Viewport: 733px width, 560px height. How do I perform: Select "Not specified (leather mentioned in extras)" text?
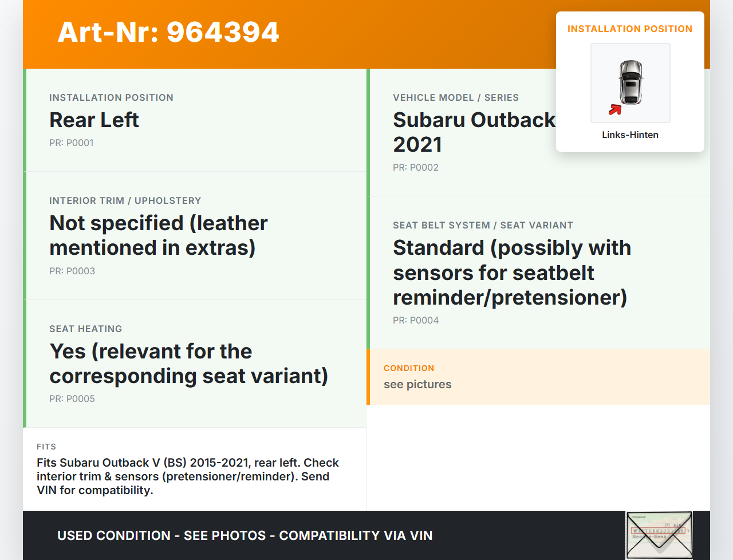(159, 235)
